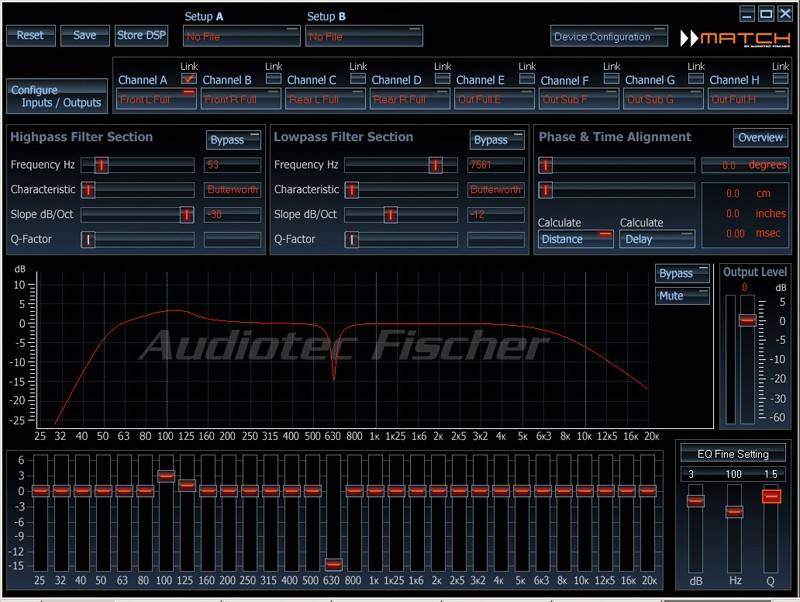Enable the Link checkbox for Channel D

[442, 79]
